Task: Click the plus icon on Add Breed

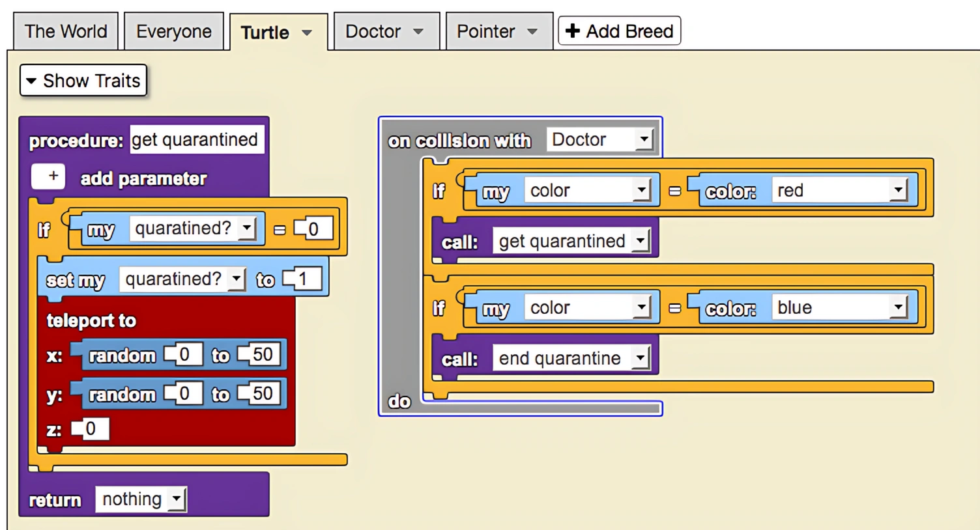Action: point(572,31)
